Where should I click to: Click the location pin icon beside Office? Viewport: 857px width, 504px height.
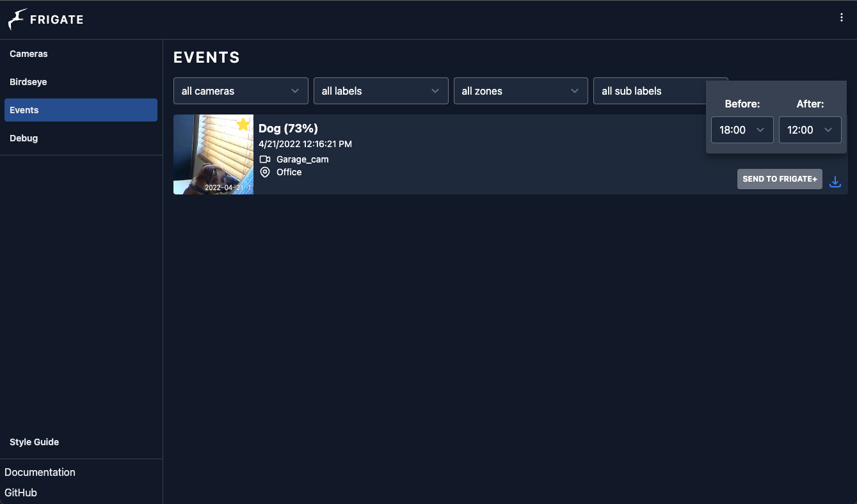click(265, 172)
